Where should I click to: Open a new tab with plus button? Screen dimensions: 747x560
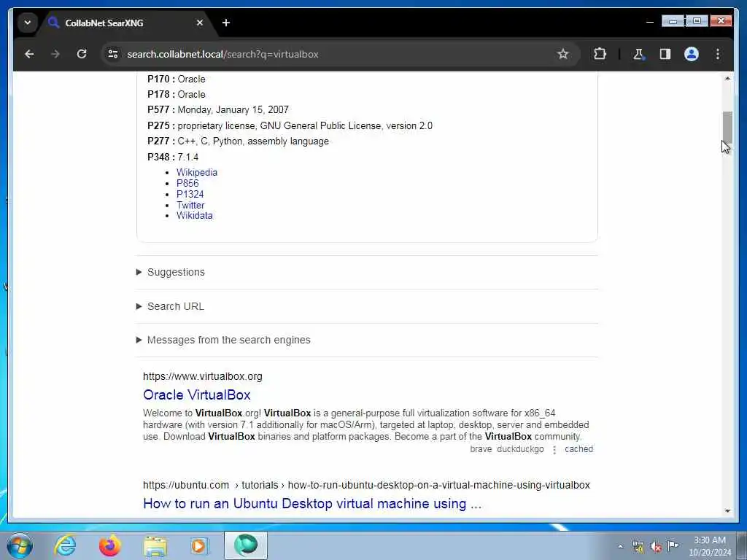coord(226,23)
